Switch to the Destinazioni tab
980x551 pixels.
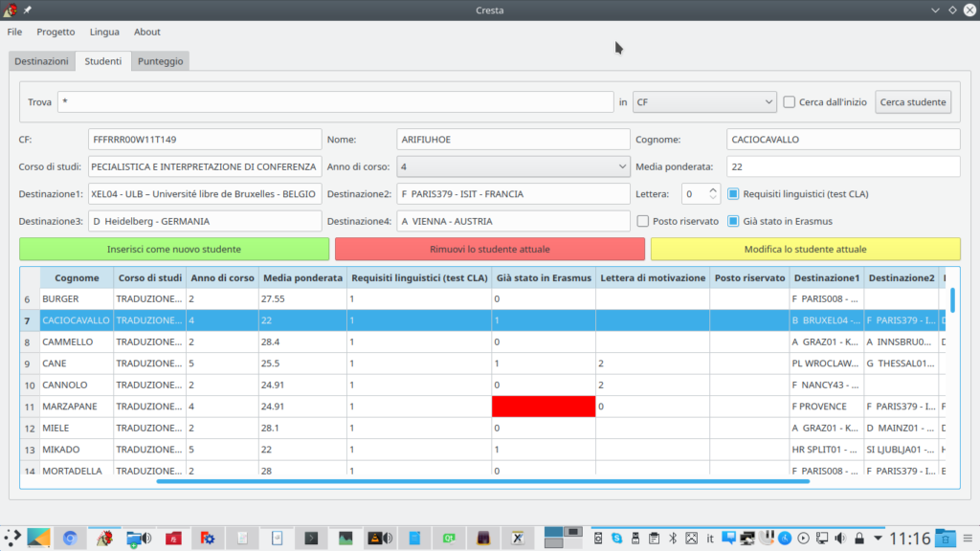tap(42, 61)
